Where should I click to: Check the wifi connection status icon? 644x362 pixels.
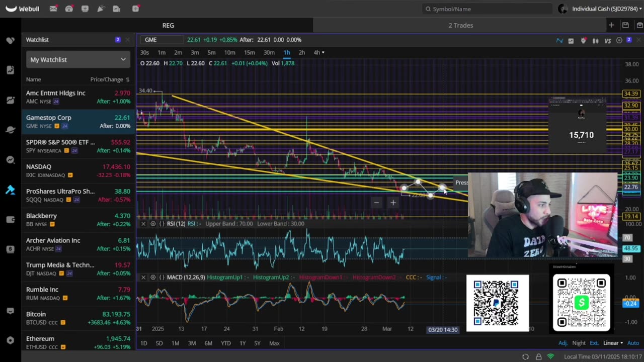click(x=550, y=356)
